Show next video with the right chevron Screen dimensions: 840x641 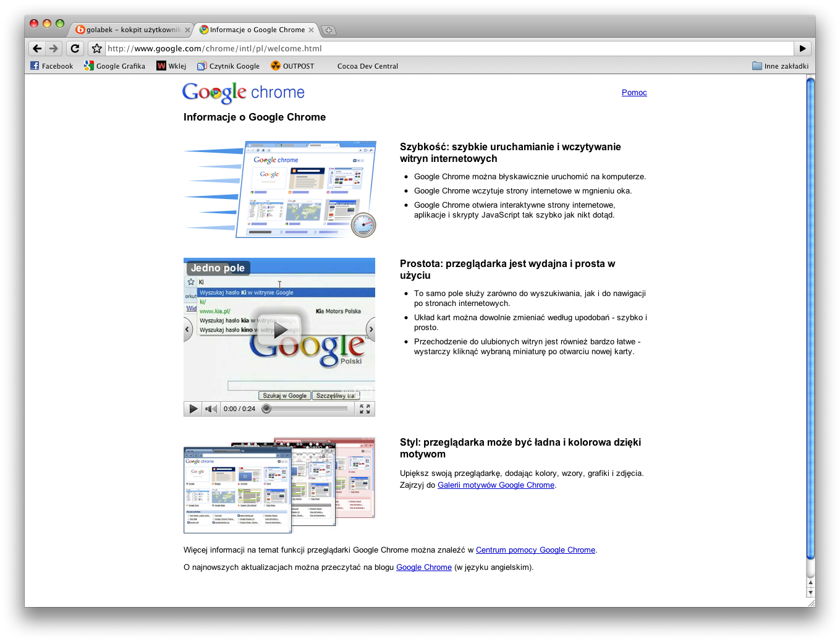pyautogui.click(x=371, y=329)
